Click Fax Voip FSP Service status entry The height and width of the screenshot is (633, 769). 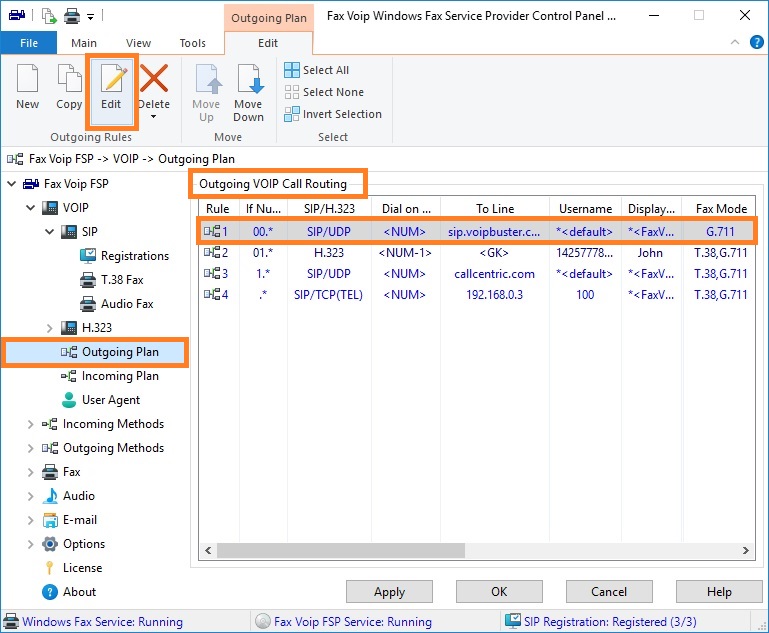click(344, 622)
